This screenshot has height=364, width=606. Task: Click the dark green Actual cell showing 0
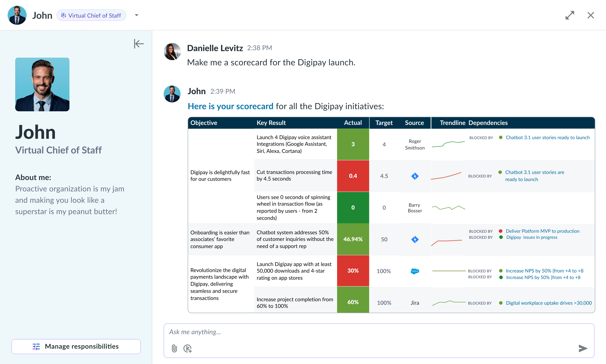[x=353, y=208]
